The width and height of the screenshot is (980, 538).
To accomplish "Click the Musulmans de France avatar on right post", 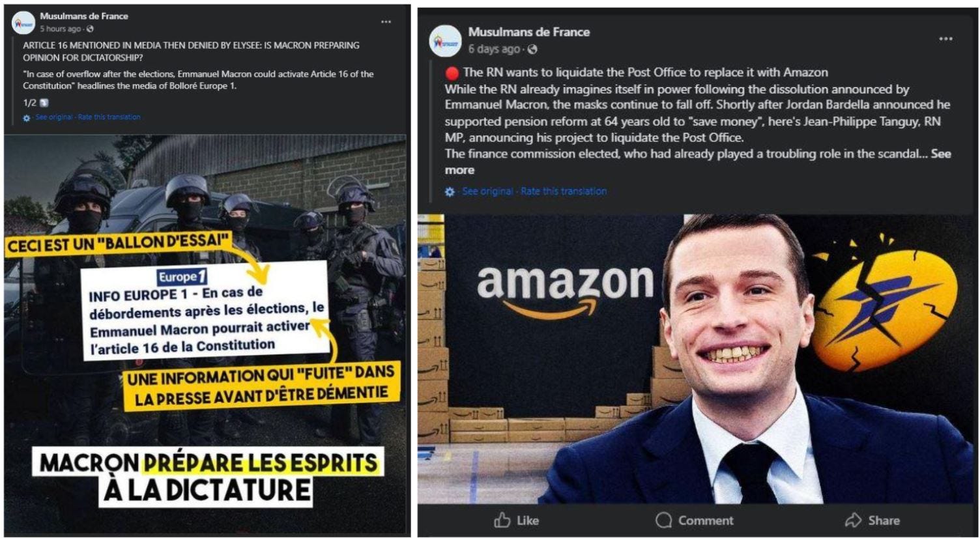I will pos(446,40).
